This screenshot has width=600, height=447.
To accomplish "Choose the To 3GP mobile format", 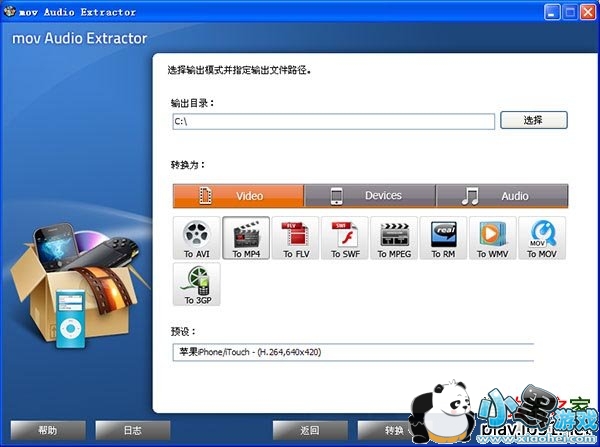I will pyautogui.click(x=197, y=284).
